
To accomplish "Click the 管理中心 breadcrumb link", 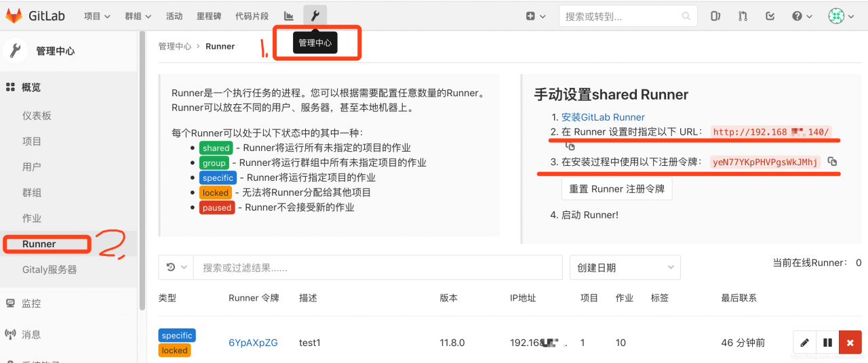I will pos(175,47).
